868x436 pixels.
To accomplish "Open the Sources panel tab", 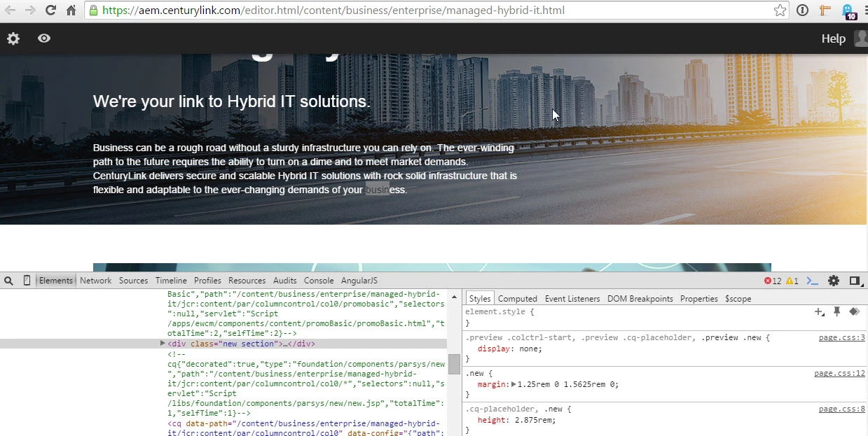I will [133, 281].
